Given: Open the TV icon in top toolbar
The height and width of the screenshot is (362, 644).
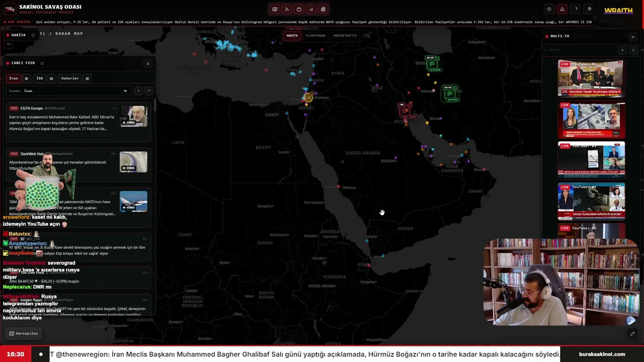Looking at the screenshot, I should point(299,9).
